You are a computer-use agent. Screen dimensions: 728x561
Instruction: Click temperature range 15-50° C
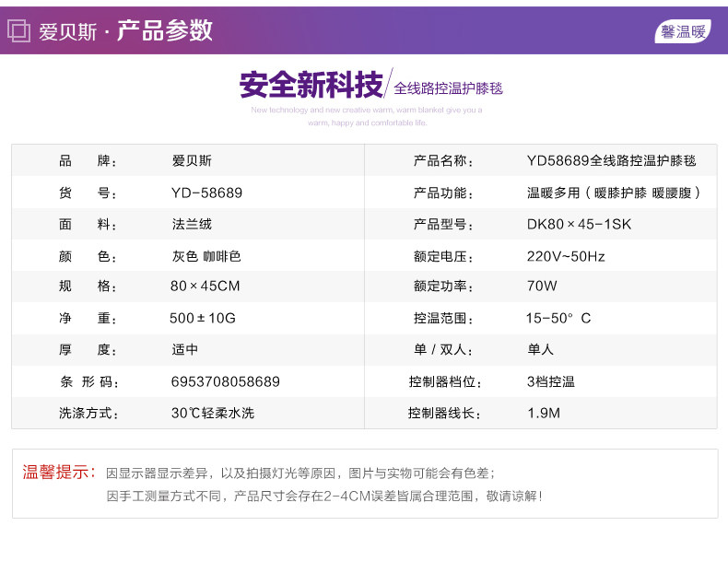(558, 318)
